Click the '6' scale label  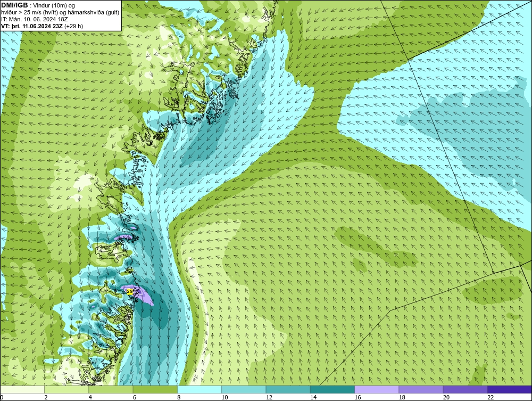pyautogui.click(x=135, y=398)
